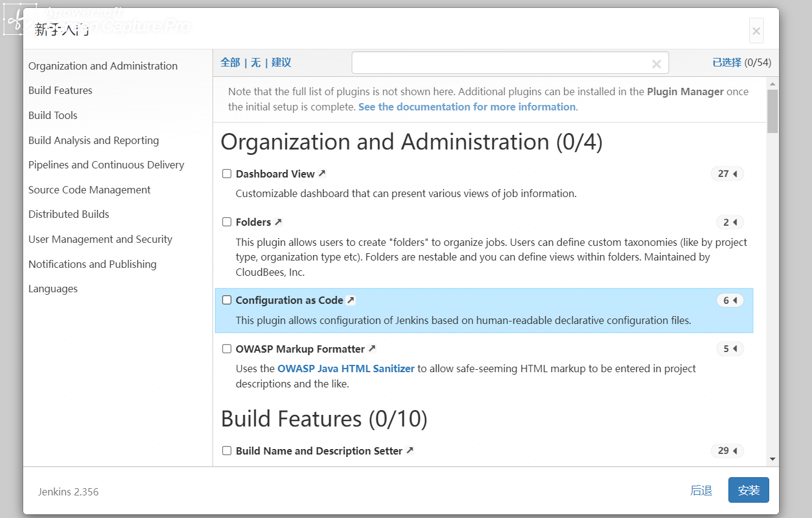
Task: Expand Dashboard View dependencies count 27
Action: point(727,174)
